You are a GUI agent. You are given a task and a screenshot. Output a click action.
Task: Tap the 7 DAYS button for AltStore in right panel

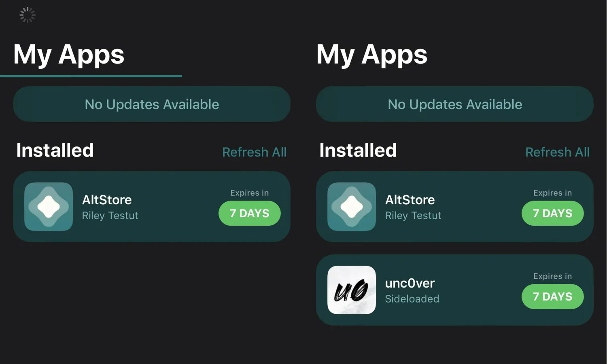coord(553,213)
